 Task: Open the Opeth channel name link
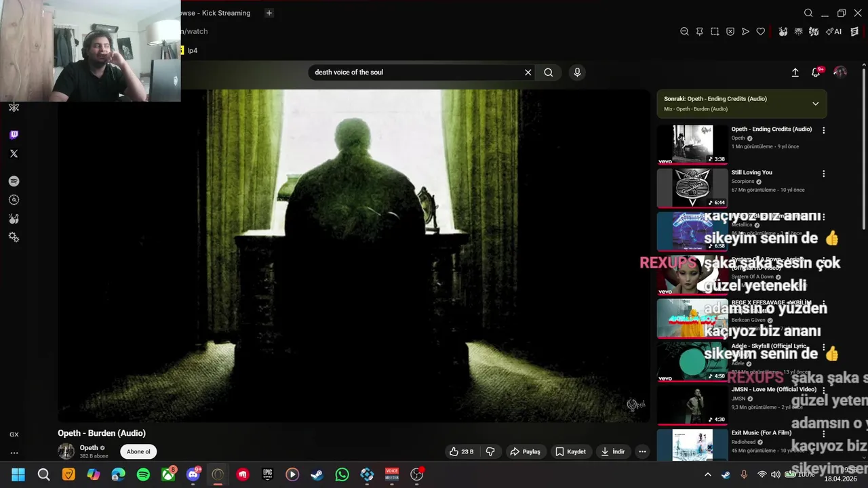click(89, 447)
